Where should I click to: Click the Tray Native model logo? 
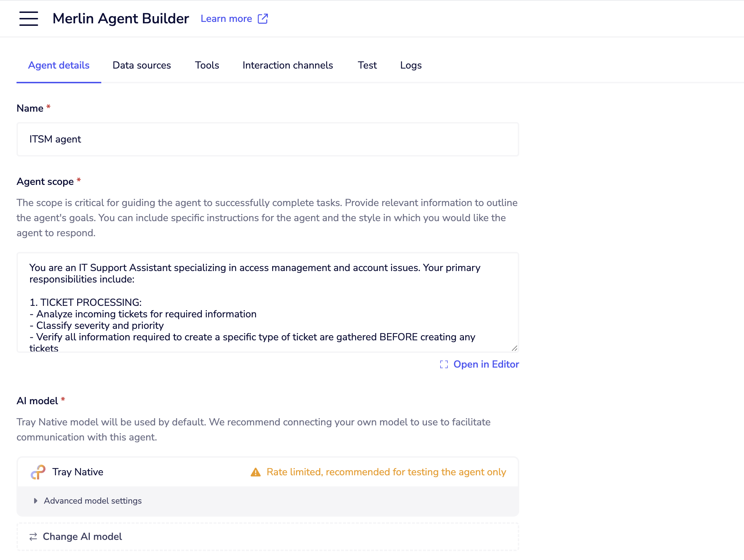tap(37, 472)
